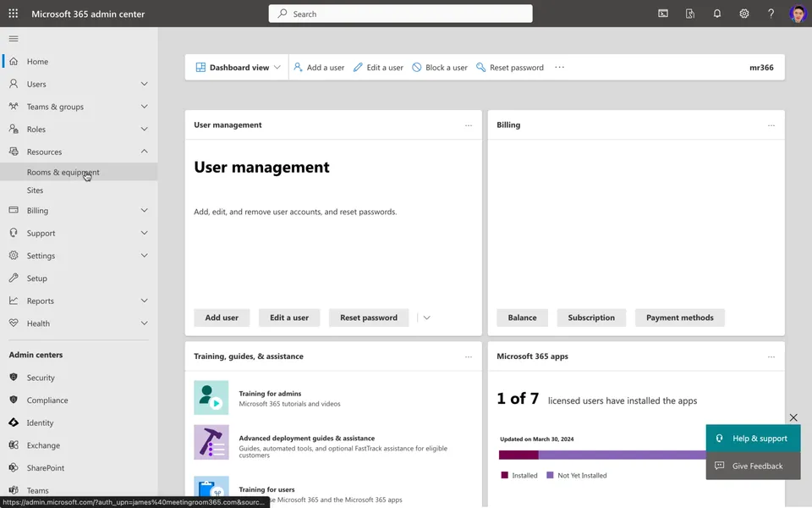This screenshot has width=812, height=508.
Task: Click the Balance button
Action: click(x=522, y=317)
